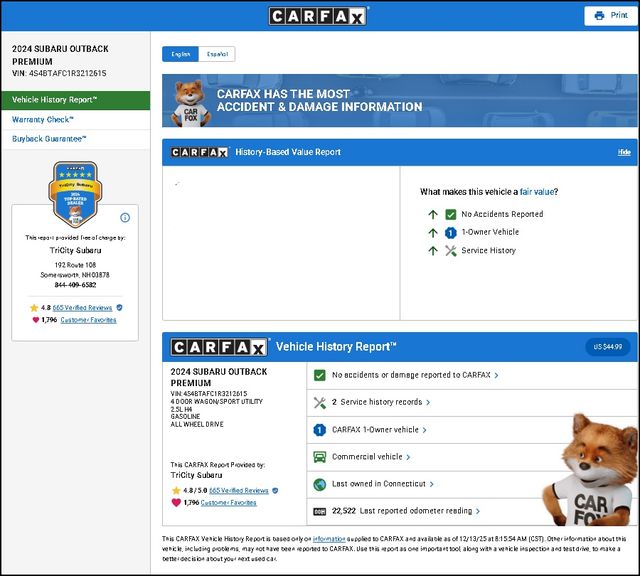The width and height of the screenshot is (640, 576).
Task: Click the green No Accidents Reported checkmark
Action: [451, 214]
